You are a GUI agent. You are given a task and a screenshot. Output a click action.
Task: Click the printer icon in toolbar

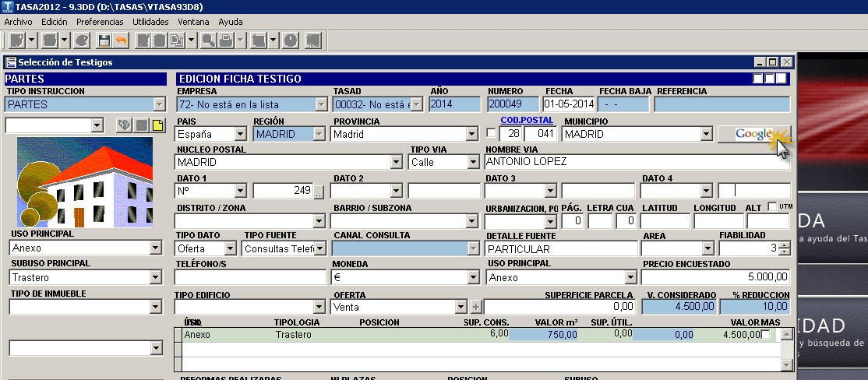227,40
